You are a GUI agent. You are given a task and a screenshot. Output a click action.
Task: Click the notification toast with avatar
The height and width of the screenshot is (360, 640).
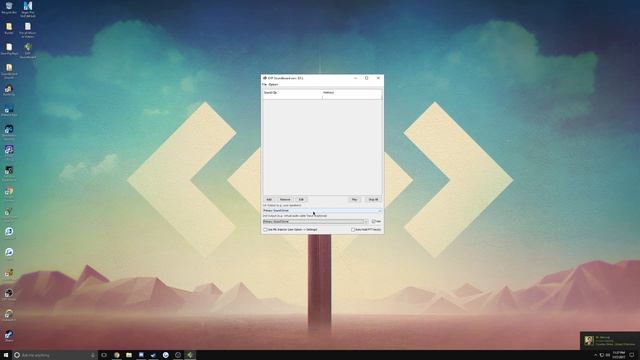[610, 341]
